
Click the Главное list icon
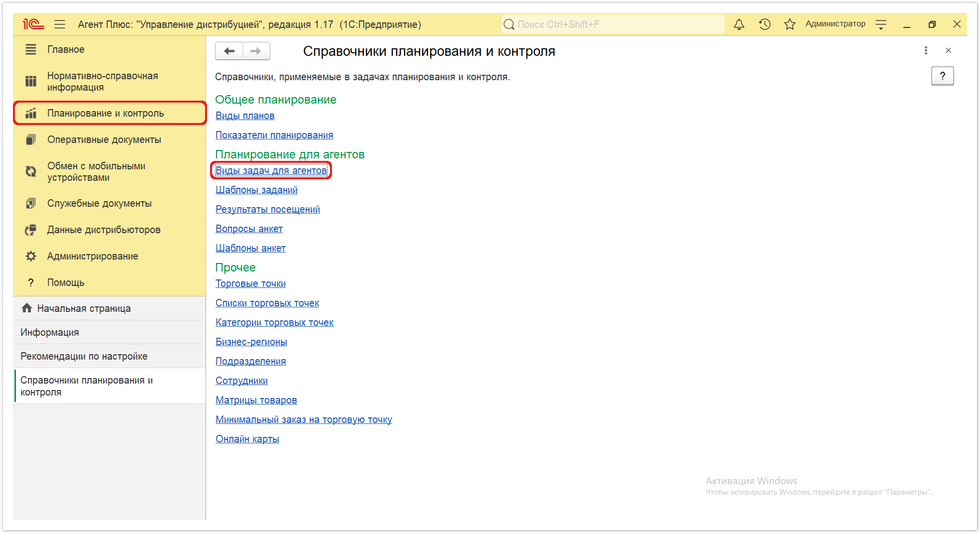tap(31, 49)
